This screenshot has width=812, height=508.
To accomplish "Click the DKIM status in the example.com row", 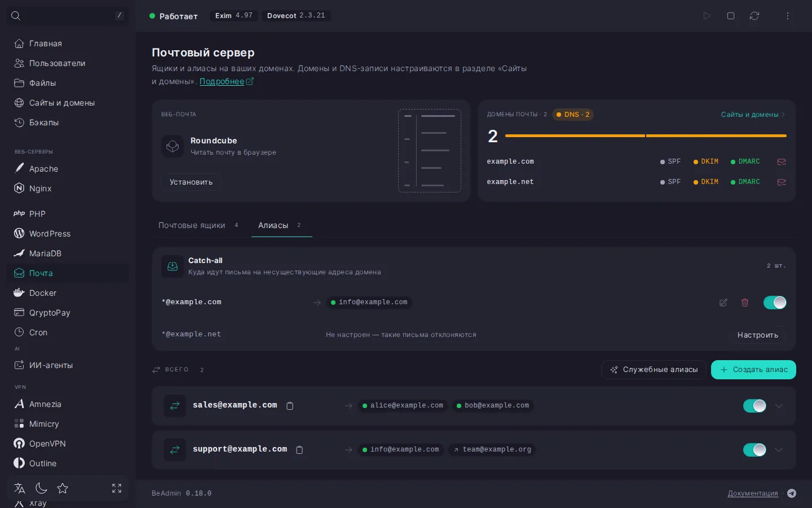I will pos(706,162).
